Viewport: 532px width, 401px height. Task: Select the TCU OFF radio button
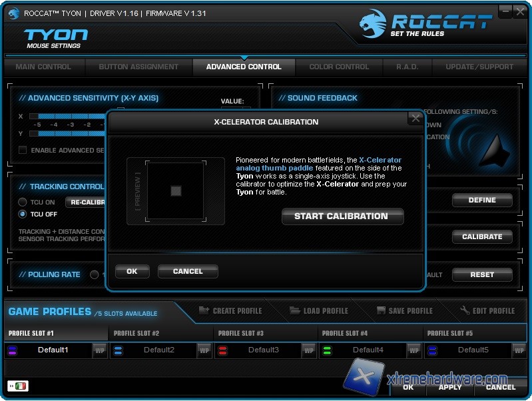(23, 214)
